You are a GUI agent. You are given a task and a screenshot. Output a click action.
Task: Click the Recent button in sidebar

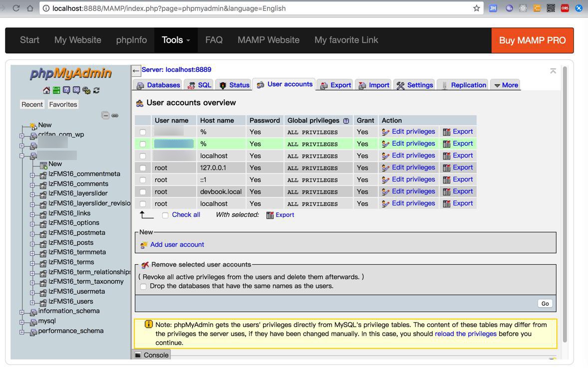tap(32, 105)
